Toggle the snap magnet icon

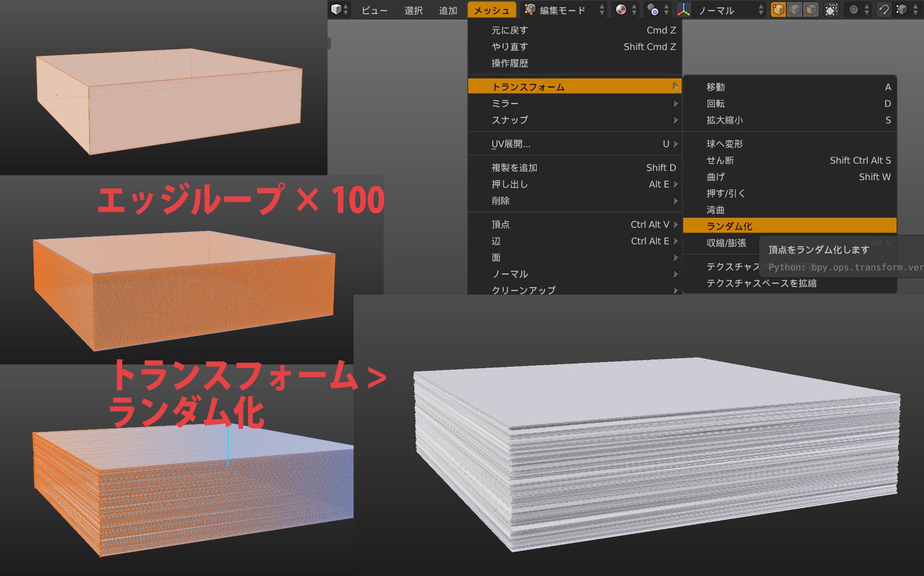pos(884,9)
